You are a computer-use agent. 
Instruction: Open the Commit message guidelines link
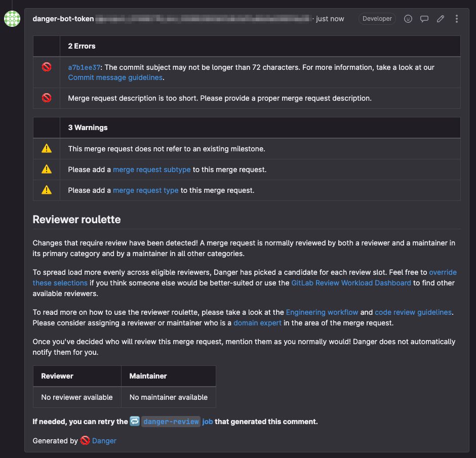[x=115, y=77]
